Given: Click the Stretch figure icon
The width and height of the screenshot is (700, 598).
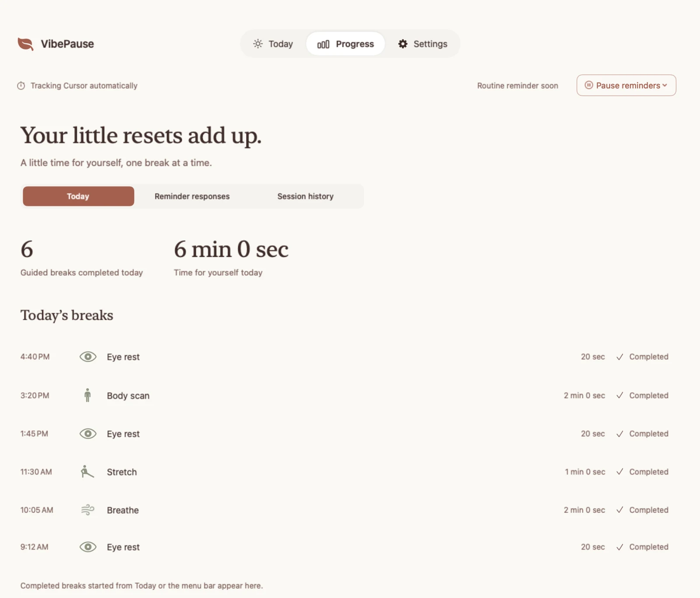Looking at the screenshot, I should tap(87, 472).
